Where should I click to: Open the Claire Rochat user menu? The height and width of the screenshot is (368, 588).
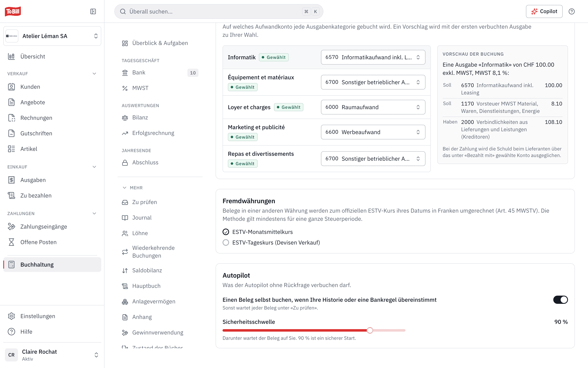pos(52,355)
